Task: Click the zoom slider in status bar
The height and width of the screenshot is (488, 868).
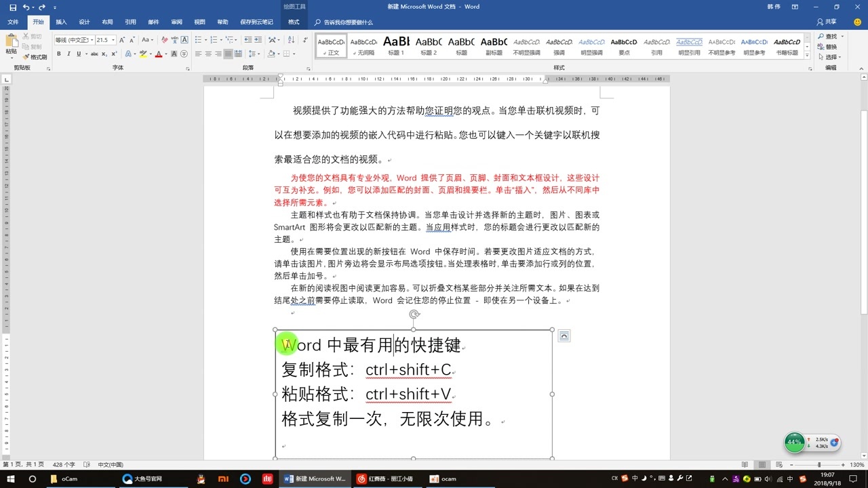Action: (819, 465)
